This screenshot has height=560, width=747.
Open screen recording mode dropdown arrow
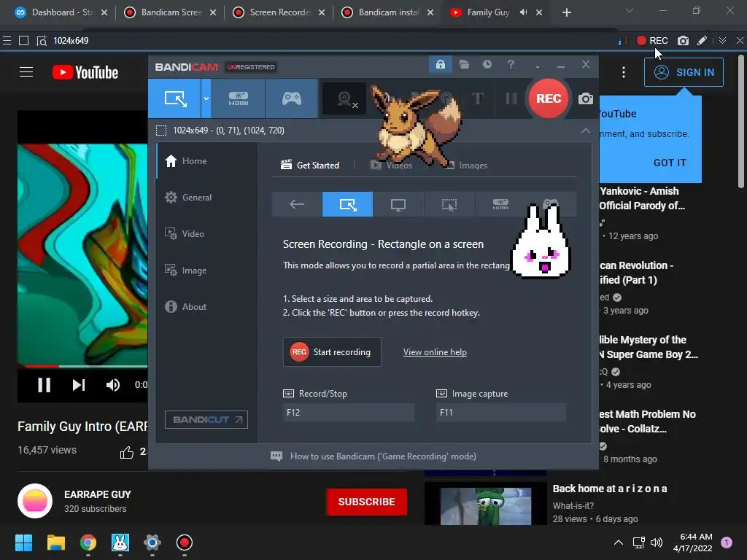point(206,98)
